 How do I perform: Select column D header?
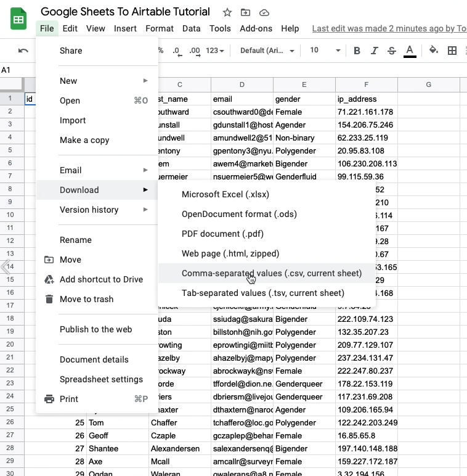tap(242, 84)
